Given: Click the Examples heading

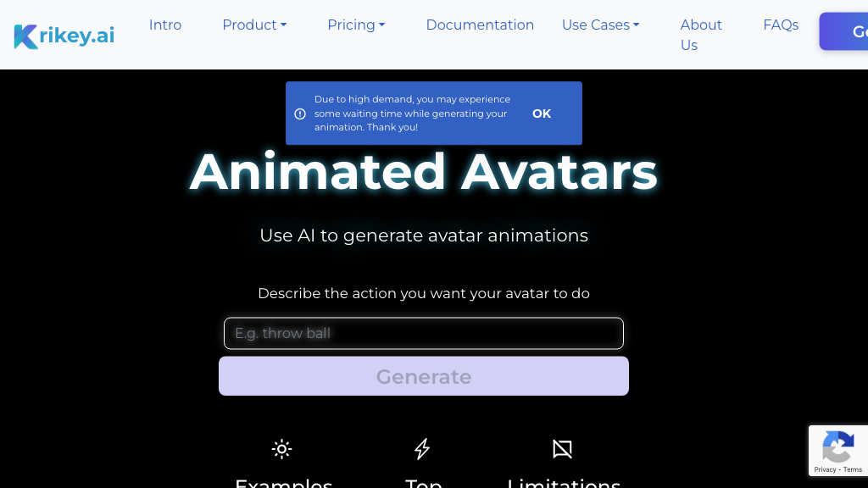Looking at the screenshot, I should coord(283,483).
